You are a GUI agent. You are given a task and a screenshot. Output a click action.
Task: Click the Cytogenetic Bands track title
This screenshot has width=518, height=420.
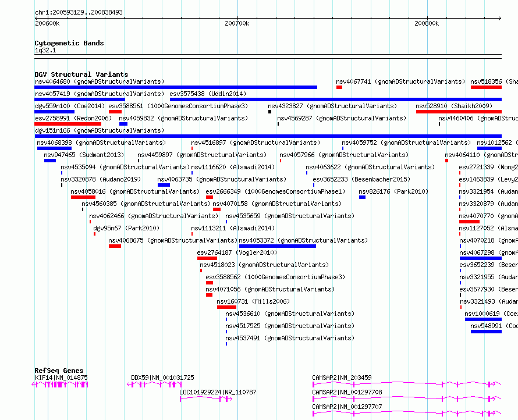[69, 43]
